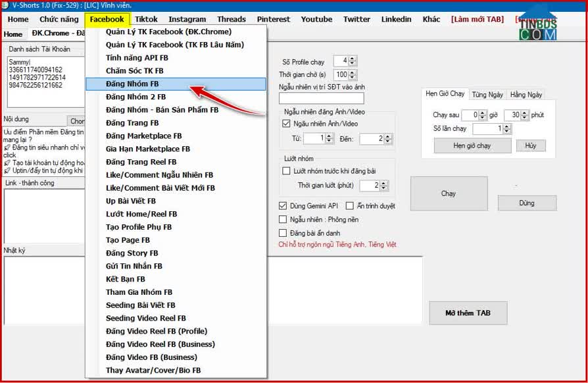The width and height of the screenshot is (588, 383).
Task: Increase the Từ spinner value
Action: (x=330, y=136)
